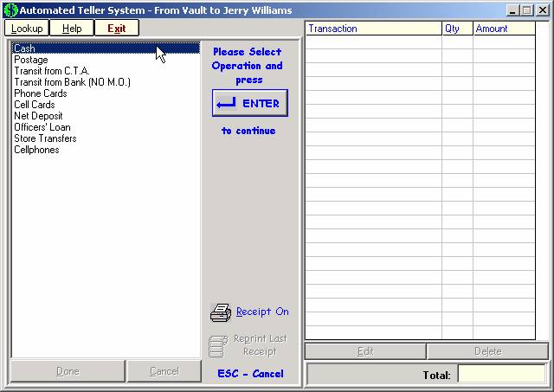Click the Amount column header

(510, 29)
